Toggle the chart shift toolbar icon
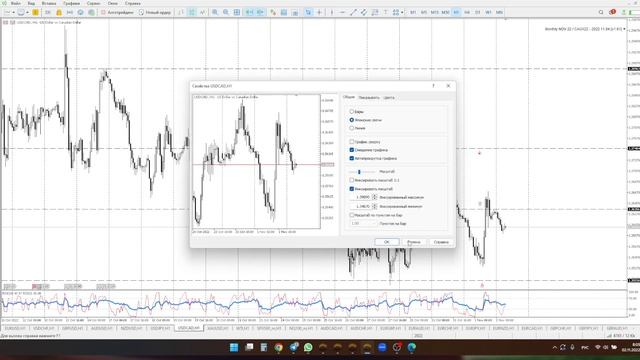Image resolution: width=640 pixels, height=360 pixels. coord(260,12)
